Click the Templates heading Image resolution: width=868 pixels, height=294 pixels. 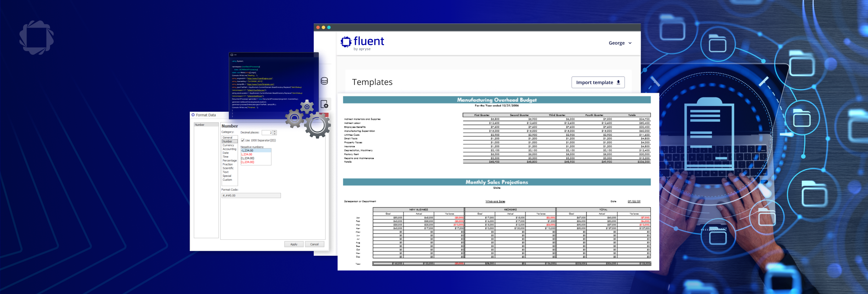click(x=372, y=82)
